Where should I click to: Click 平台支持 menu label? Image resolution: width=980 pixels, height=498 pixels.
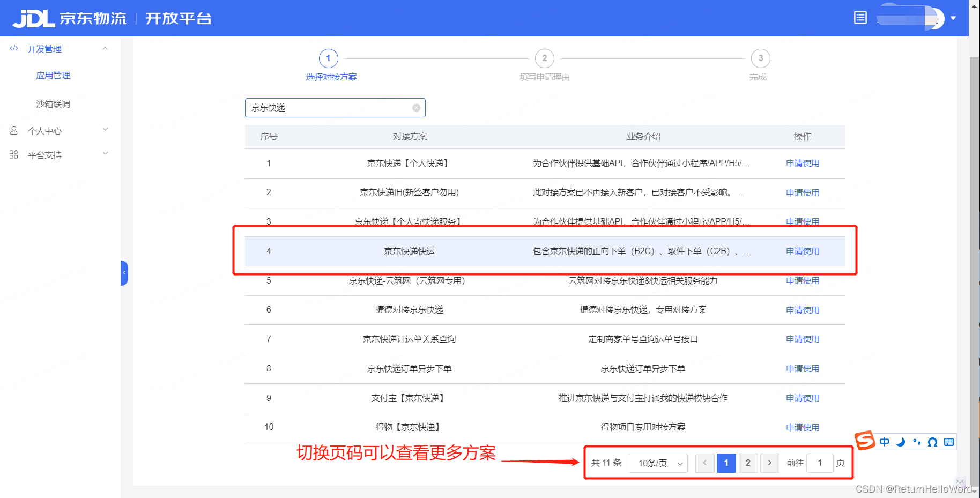44,155
